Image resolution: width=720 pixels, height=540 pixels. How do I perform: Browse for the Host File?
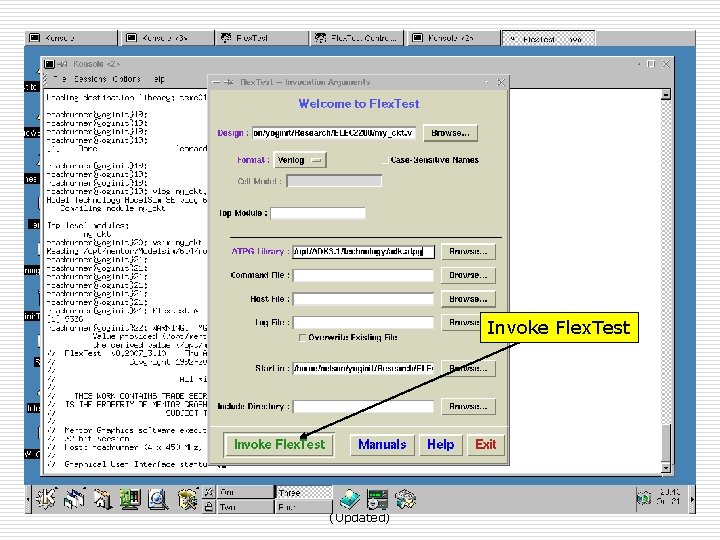coord(468,299)
